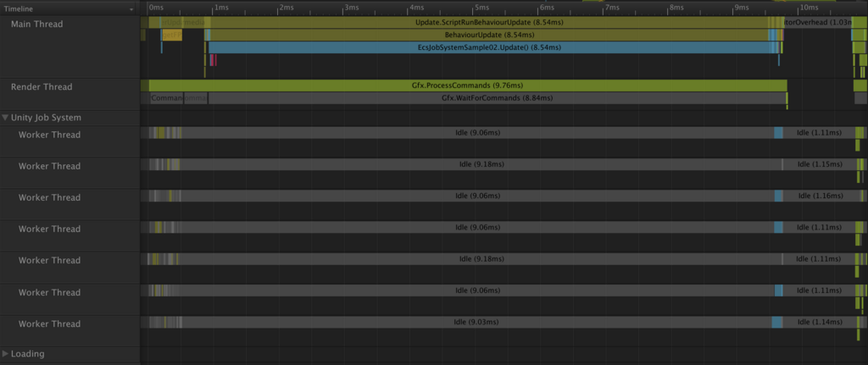Screen dimensions: 868x365
Task: Click the 6ms mark on time ruler
Action: point(547,8)
